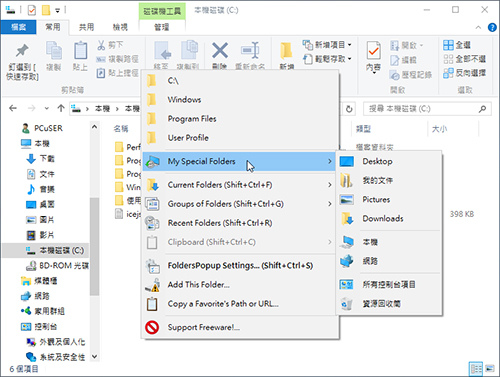The image size is (500, 377).
Task: Open Recent Folders (Shift+Ctrl+R)
Action: point(240,223)
